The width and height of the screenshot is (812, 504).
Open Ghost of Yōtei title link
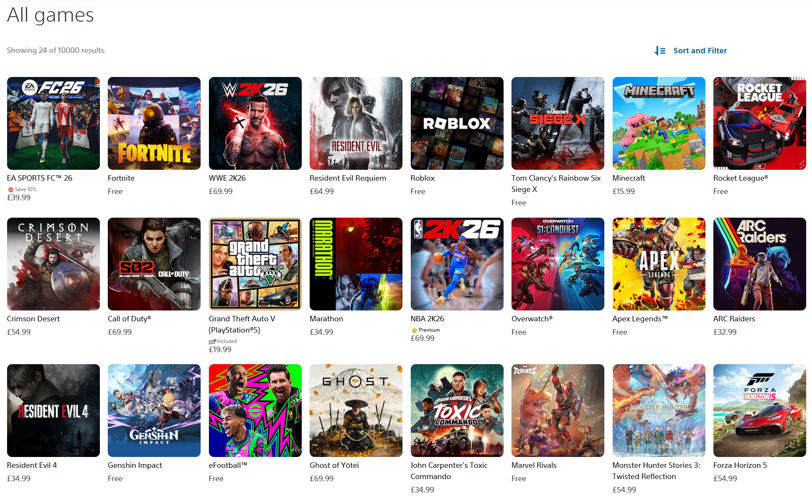(x=334, y=465)
